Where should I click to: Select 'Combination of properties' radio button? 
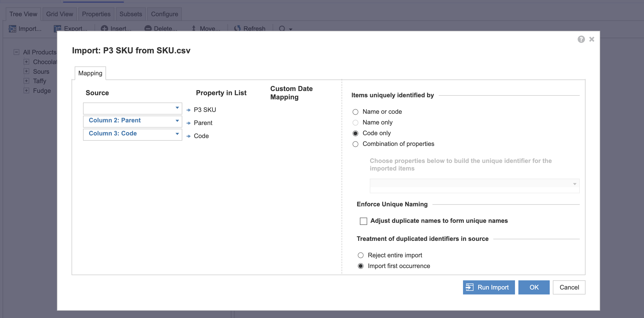355,144
